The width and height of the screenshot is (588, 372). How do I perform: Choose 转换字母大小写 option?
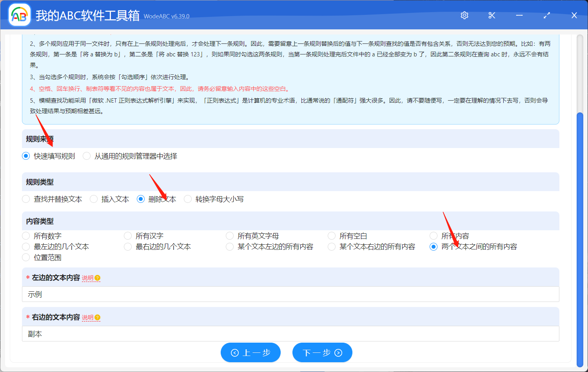click(188, 199)
